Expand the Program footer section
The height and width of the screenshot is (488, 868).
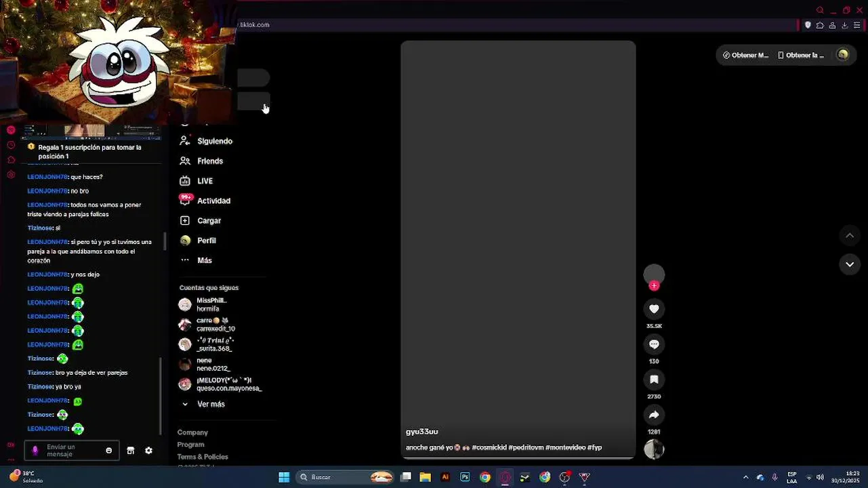click(190, 445)
